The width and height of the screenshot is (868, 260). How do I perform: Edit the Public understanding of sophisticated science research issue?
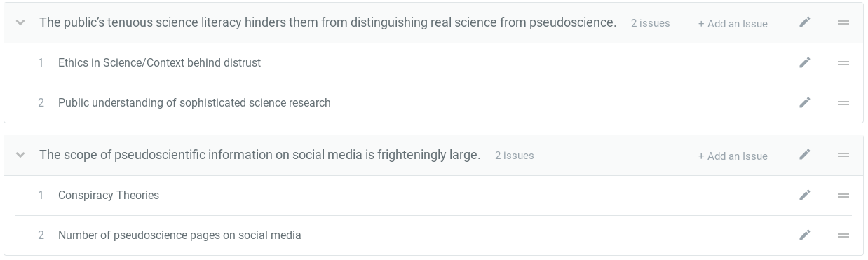pos(805,102)
